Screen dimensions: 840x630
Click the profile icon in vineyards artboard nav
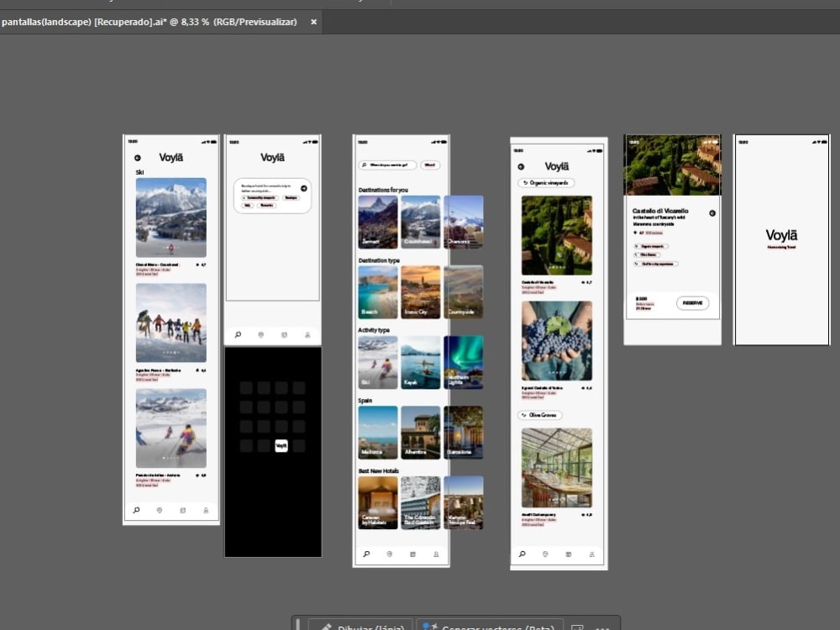pyautogui.click(x=592, y=554)
